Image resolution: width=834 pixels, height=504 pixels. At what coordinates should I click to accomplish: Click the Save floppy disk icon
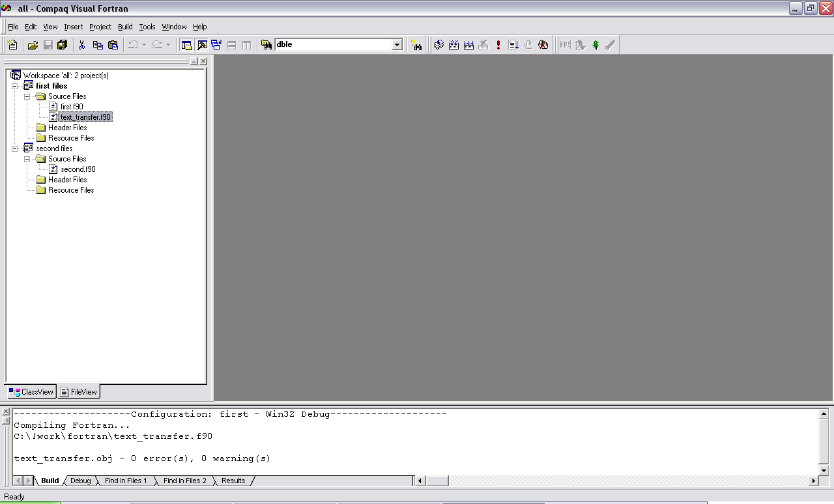pyautogui.click(x=48, y=45)
